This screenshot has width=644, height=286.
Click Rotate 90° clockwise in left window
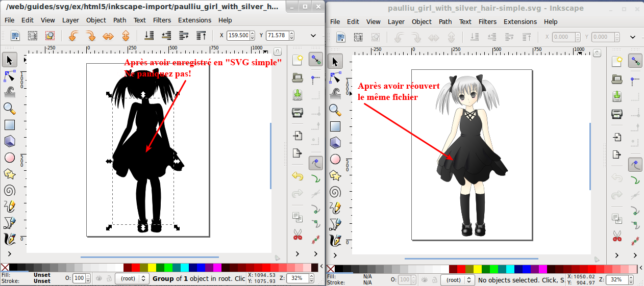tap(90, 36)
